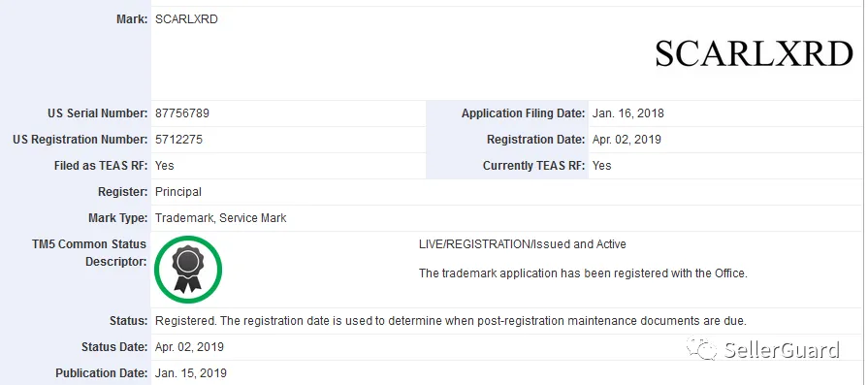Click the large SCARLXRD mark image
Screen dimensions: 868x385
coord(754,53)
